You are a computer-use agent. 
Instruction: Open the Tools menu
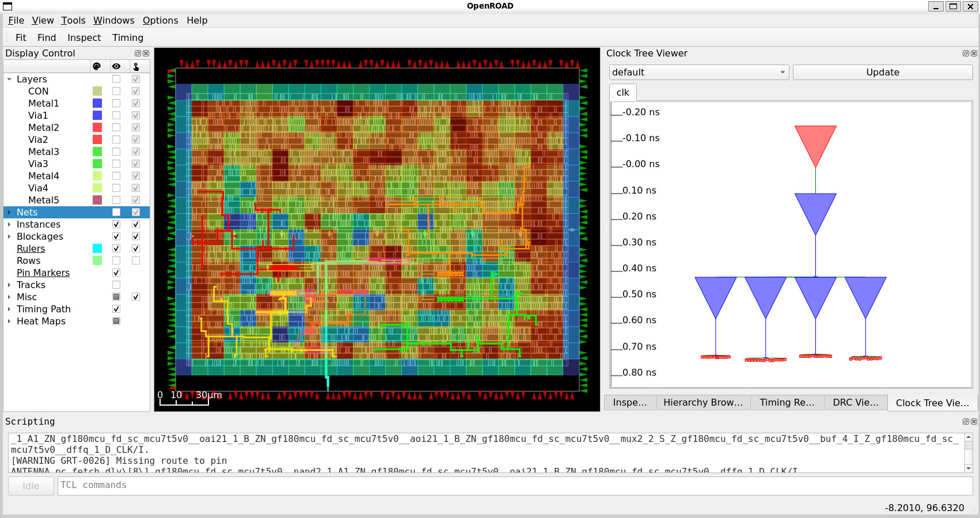coord(73,20)
